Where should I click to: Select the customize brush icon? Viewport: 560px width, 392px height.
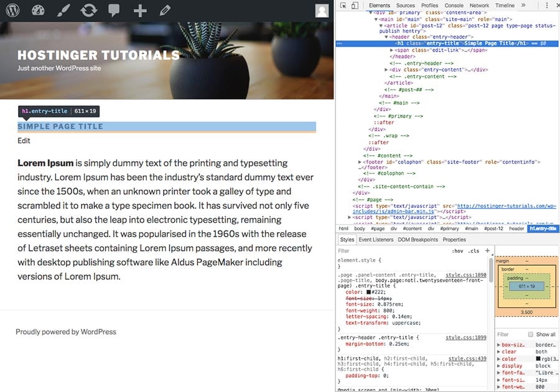(x=64, y=9)
